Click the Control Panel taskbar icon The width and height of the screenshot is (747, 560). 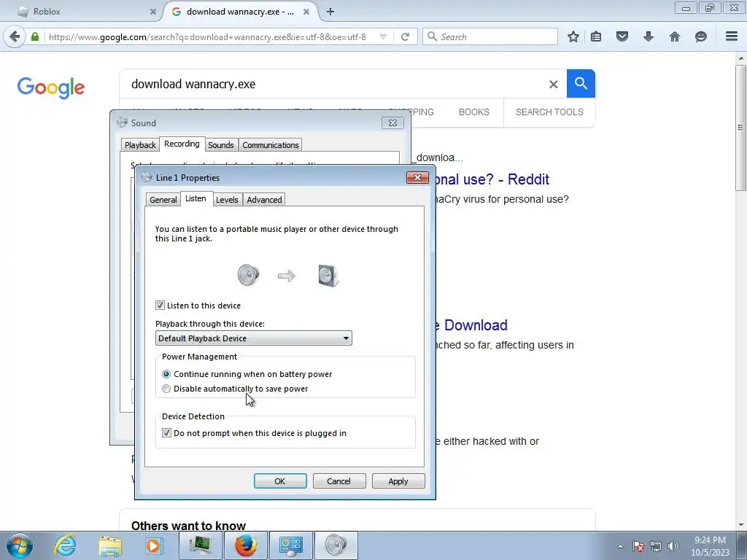pyautogui.click(x=290, y=545)
